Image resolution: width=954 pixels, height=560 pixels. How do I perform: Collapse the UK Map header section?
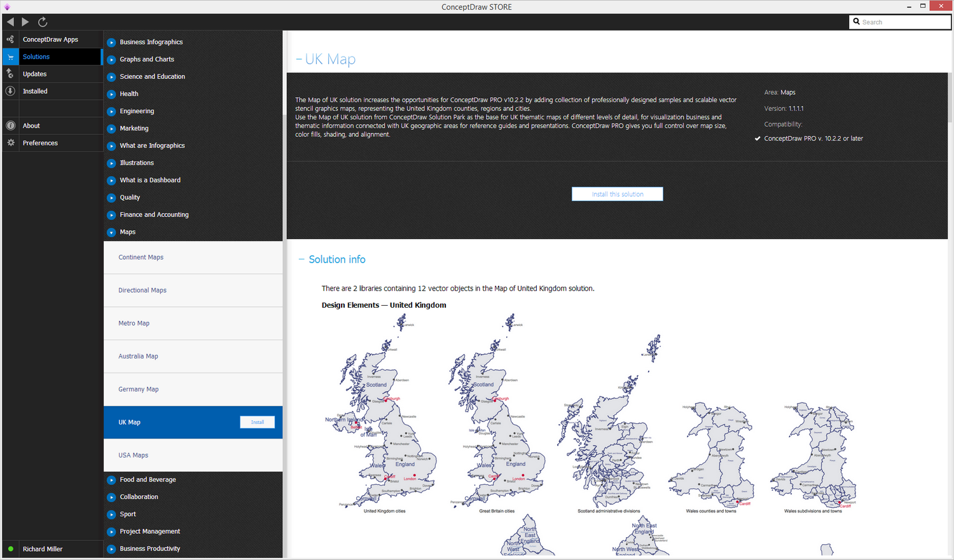[299, 59]
